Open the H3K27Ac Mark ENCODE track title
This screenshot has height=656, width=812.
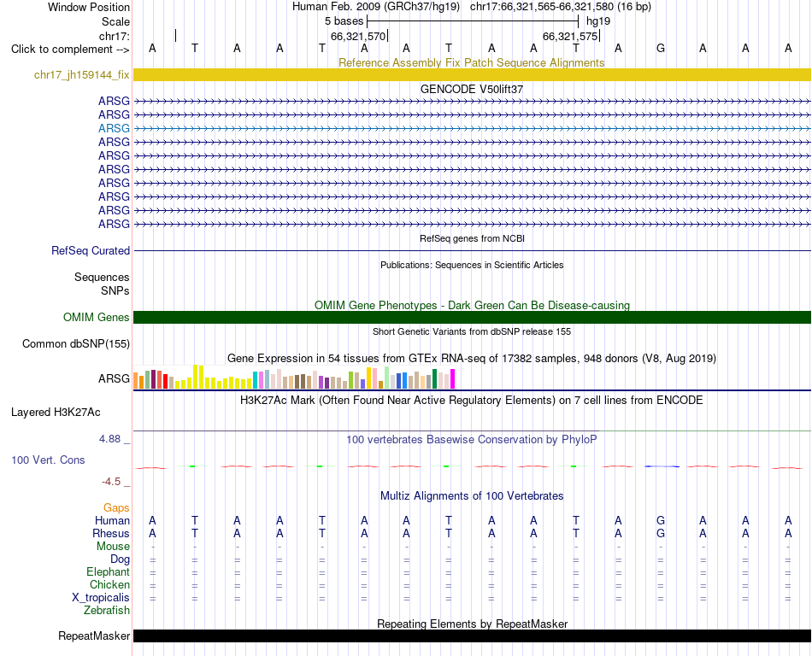tap(471, 400)
